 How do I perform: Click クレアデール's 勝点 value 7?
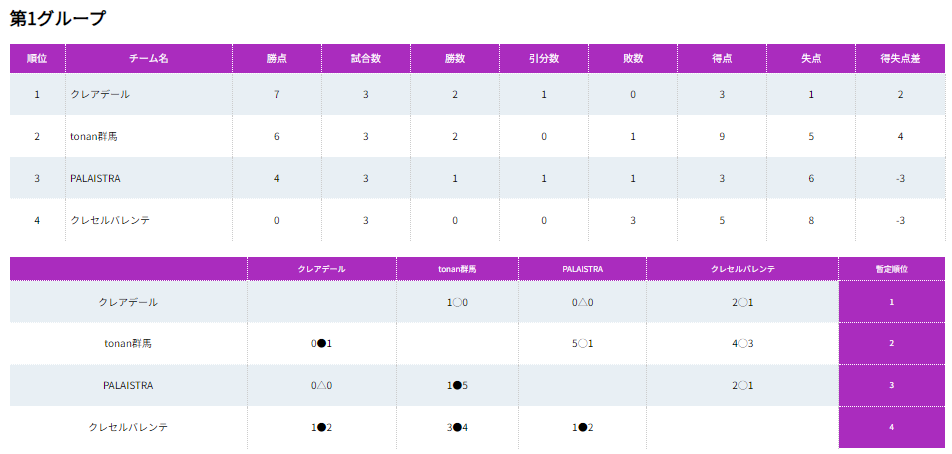(x=277, y=95)
